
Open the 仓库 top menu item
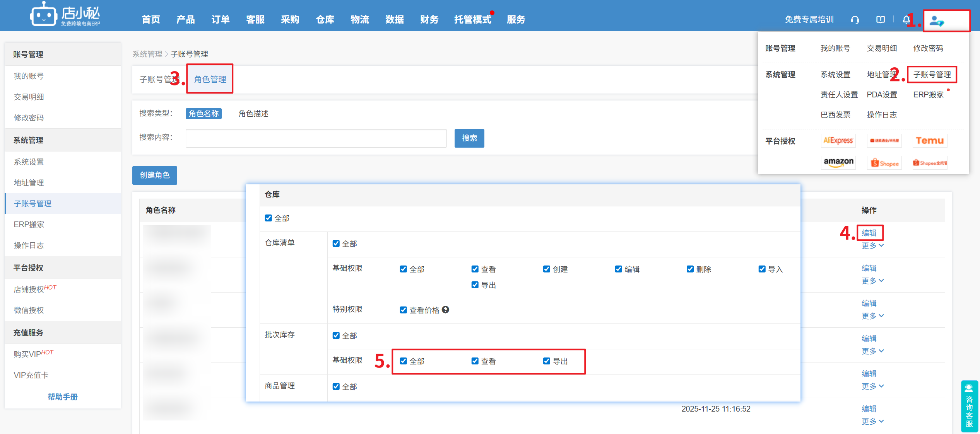tap(325, 19)
